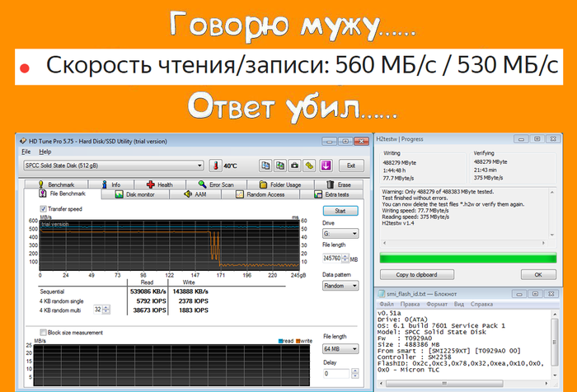Click the purple download arrow icon
The image size is (577, 392).
(326, 166)
